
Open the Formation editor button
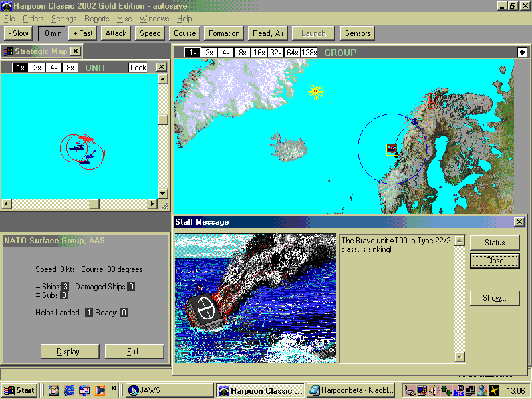(224, 33)
